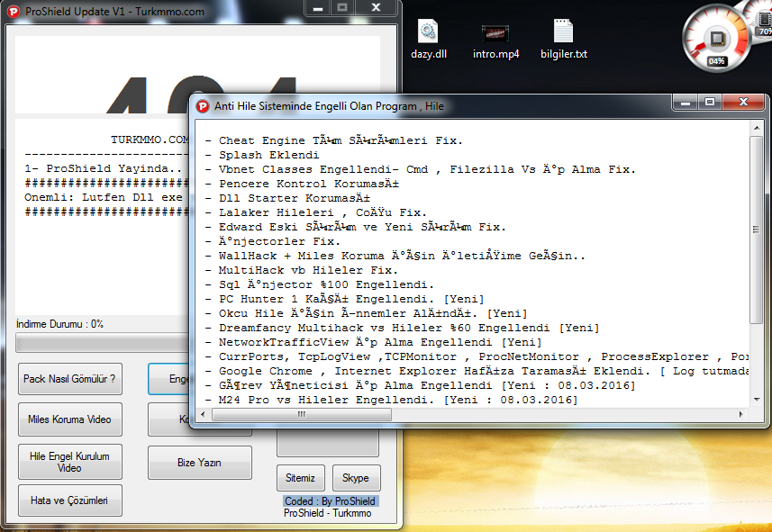
Task: Open the Sitemiz button
Action: [300, 478]
